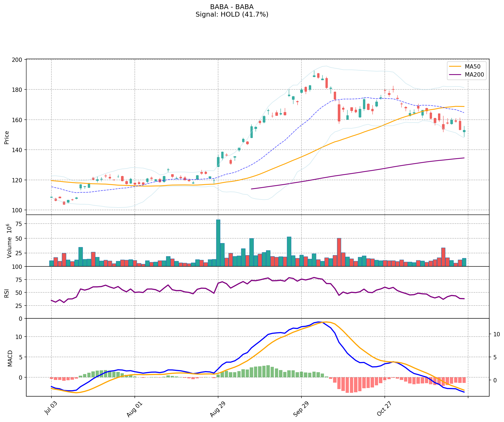Click the tallest volume bar at Aug 29
504x422 pixels.
(x=218, y=243)
